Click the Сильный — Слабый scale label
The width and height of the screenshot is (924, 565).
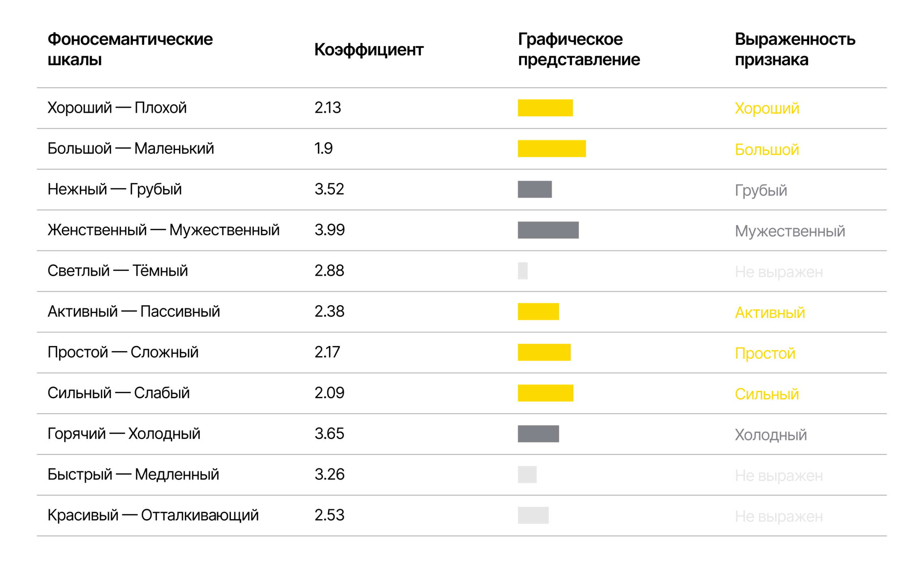click(118, 393)
